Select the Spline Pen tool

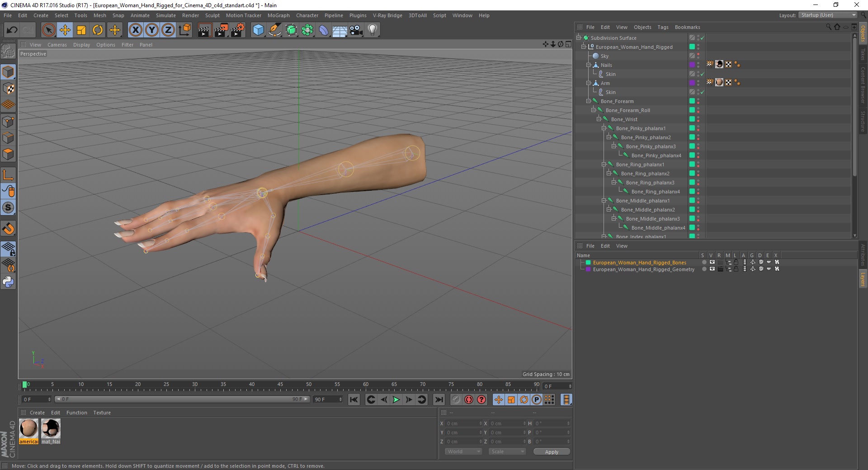pyautogui.click(x=274, y=30)
